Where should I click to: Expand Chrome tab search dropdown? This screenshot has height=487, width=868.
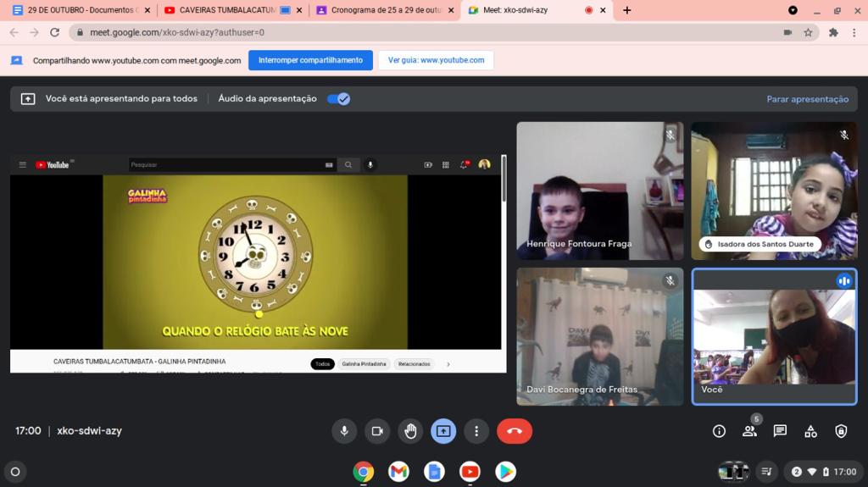pos(793,10)
